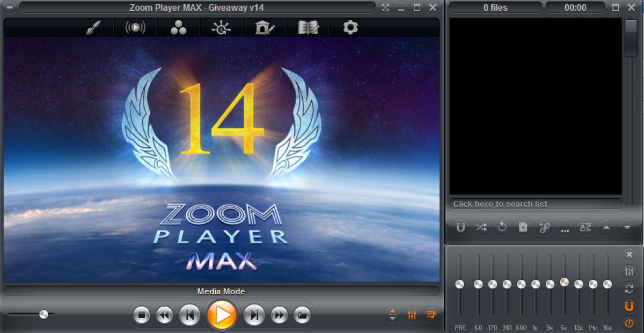Toggle repeat mode in the playlist panel
This screenshot has width=644, height=333.
tap(502, 228)
